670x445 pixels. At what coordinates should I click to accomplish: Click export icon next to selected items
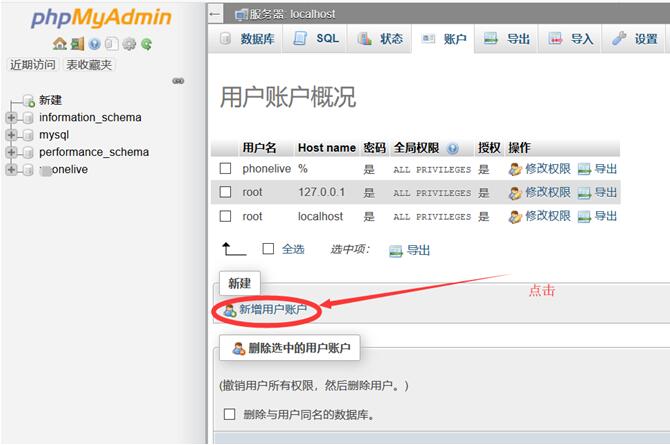[x=396, y=251]
